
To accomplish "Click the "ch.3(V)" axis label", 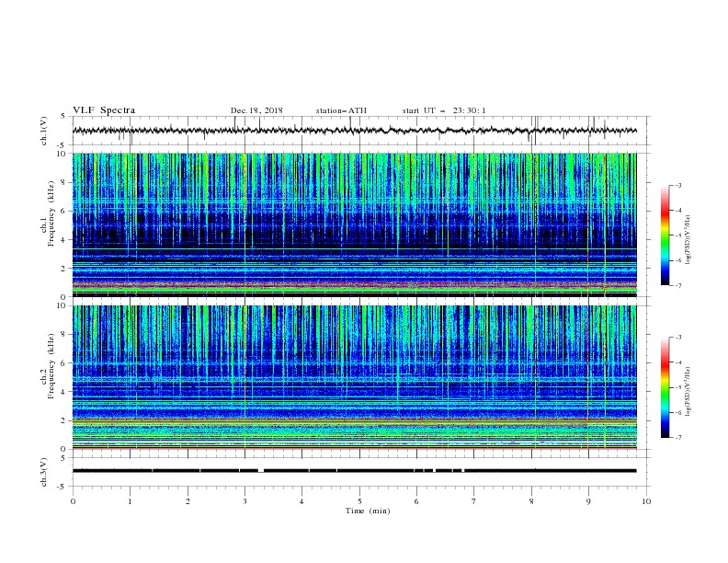I will click(x=44, y=472).
